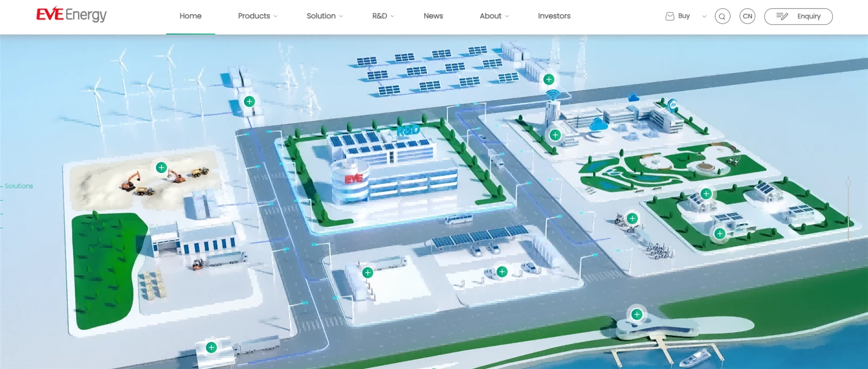This screenshot has width=868, height=369.
Task: Go to the News page
Action: point(433,16)
